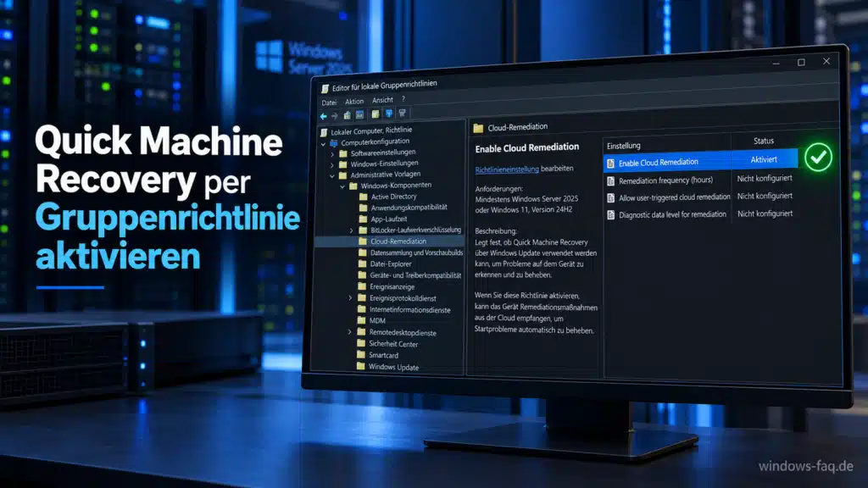Click the 'Enable Cloud Remediation' description heading
Screen dimensions: 868x488
click(527, 147)
